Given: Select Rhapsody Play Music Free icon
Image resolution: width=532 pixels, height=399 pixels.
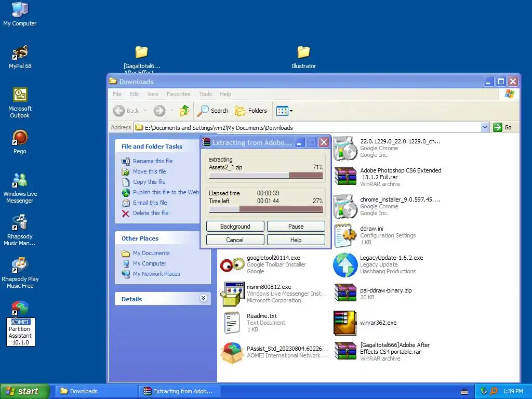Looking at the screenshot, I should [x=20, y=273].
